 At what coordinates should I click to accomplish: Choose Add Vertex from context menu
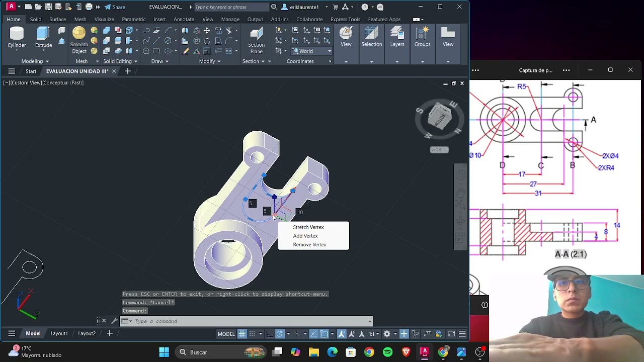pyautogui.click(x=305, y=236)
